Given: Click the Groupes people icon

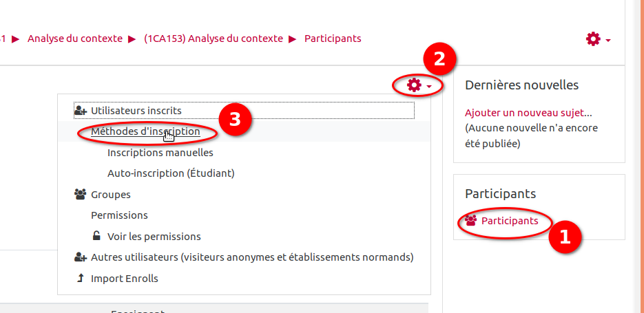Looking at the screenshot, I should tap(80, 195).
